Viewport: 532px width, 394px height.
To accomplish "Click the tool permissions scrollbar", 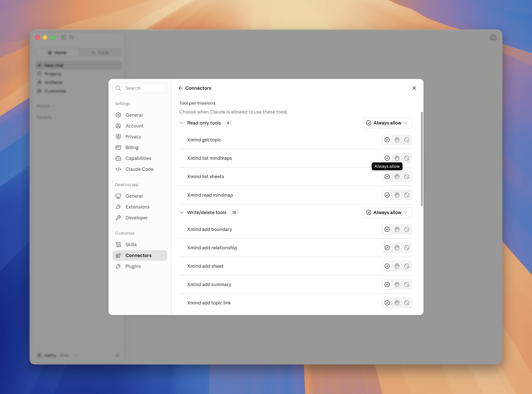I will click(x=422, y=159).
